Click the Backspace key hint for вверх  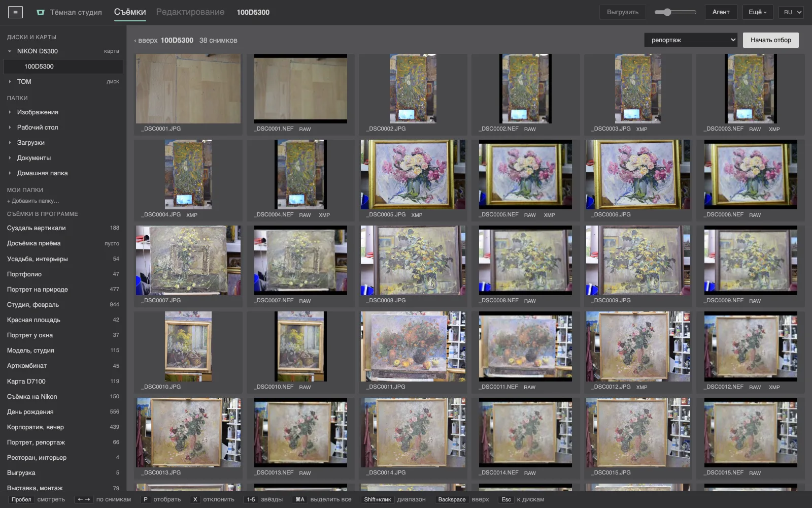(x=452, y=499)
